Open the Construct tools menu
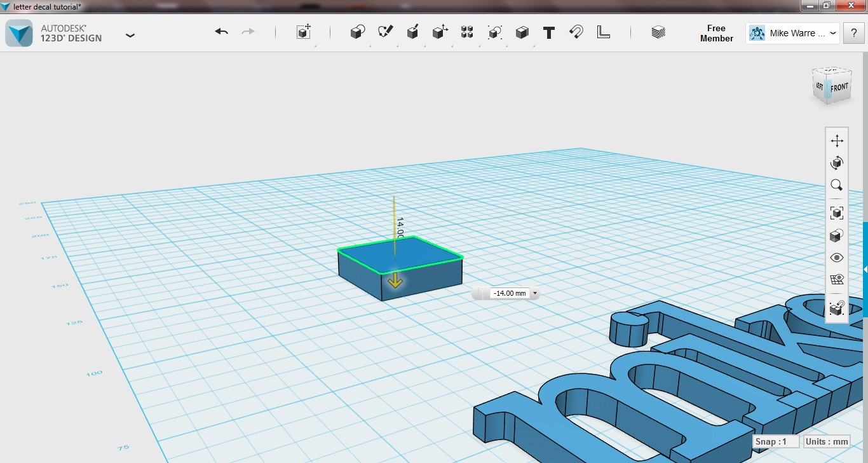Screen dimensions: 868x463 (412, 32)
